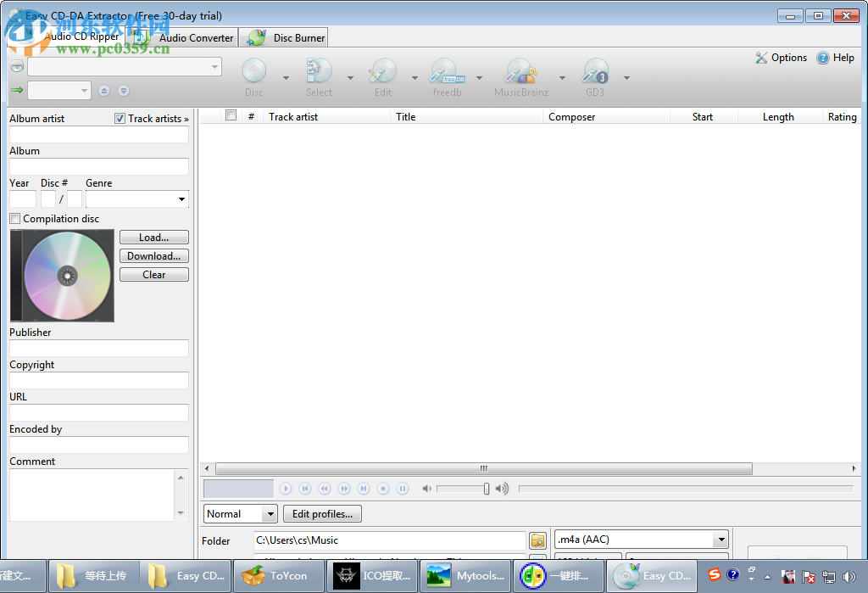The width and height of the screenshot is (868, 593).
Task: Open the Normal profile dropdown
Action: point(270,514)
